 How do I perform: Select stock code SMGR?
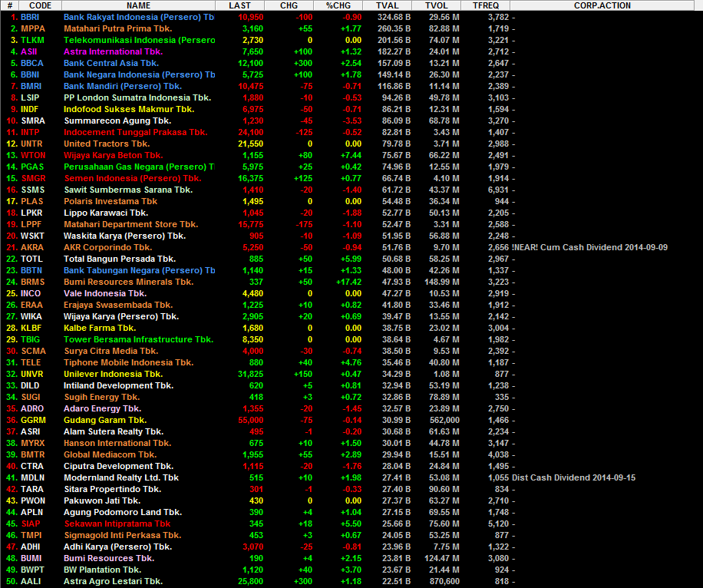[x=33, y=179]
